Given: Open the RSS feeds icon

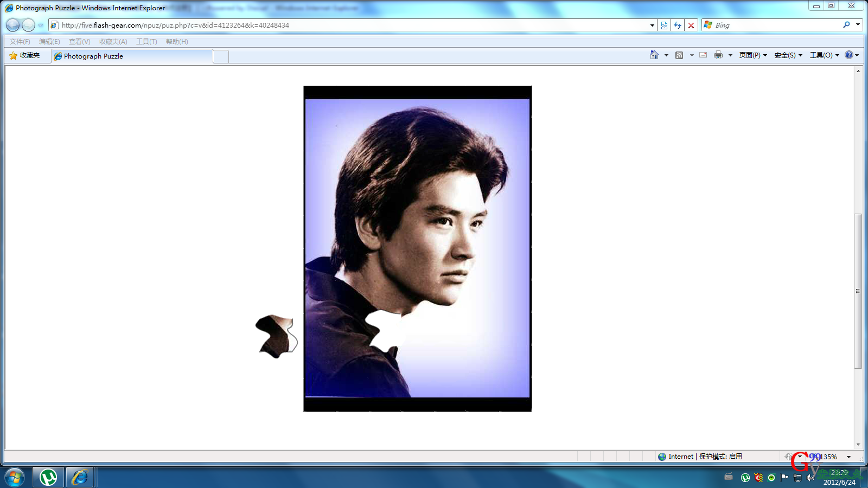Looking at the screenshot, I should (679, 55).
